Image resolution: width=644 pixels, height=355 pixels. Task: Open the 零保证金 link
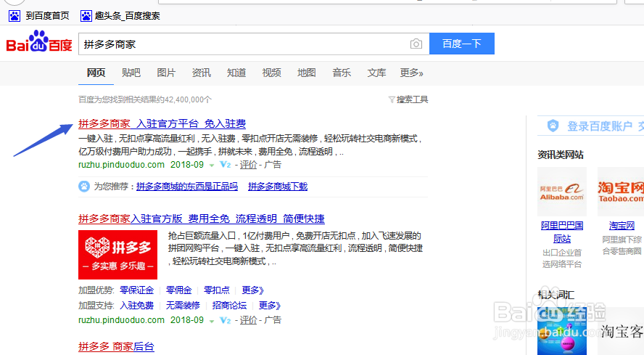tap(137, 290)
